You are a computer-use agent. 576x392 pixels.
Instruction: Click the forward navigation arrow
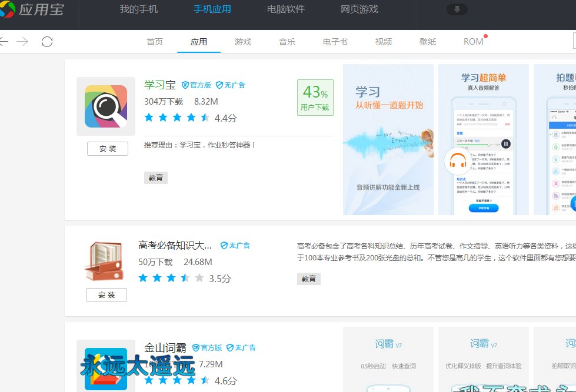click(22, 42)
